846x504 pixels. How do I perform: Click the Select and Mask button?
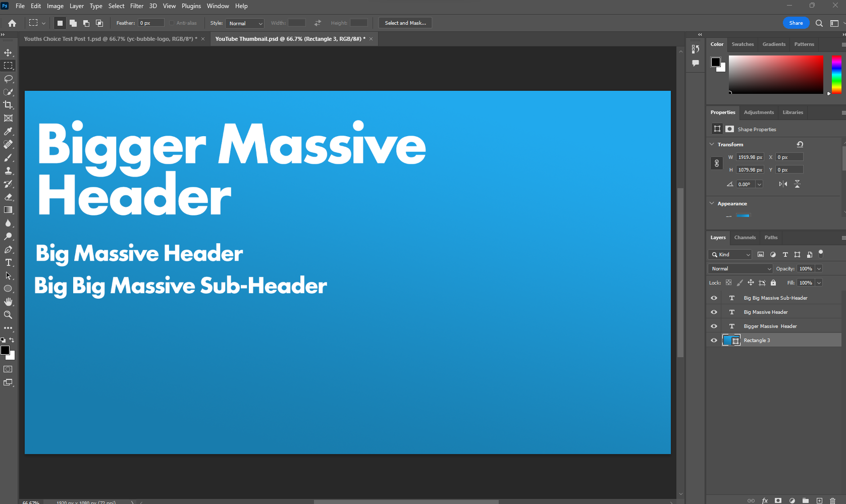point(405,23)
